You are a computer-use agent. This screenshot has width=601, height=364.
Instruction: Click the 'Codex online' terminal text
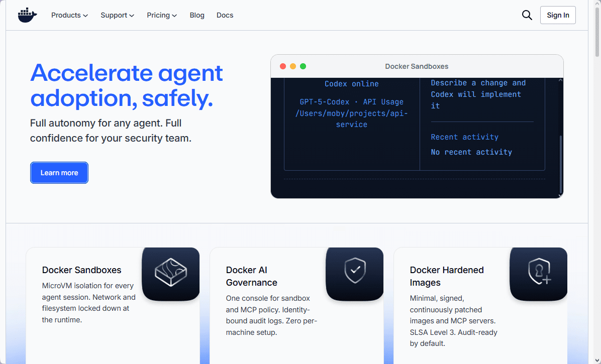tap(351, 84)
